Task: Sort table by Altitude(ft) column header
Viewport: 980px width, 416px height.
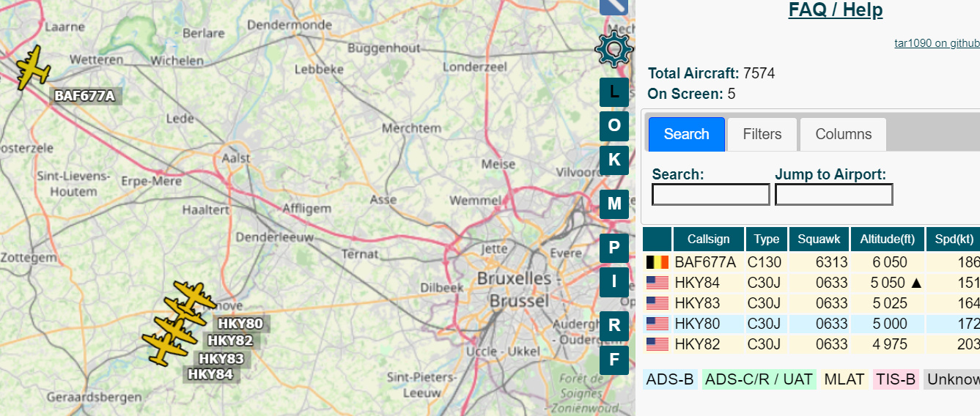Action: [887, 239]
